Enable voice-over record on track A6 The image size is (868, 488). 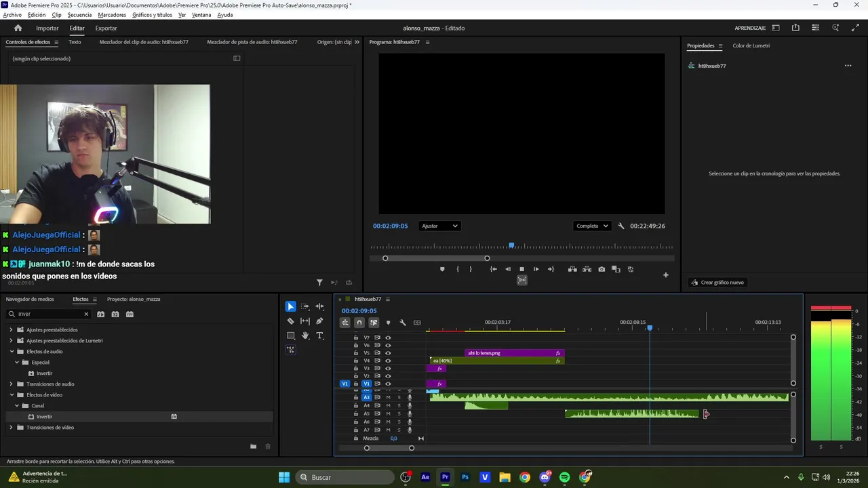point(410,422)
